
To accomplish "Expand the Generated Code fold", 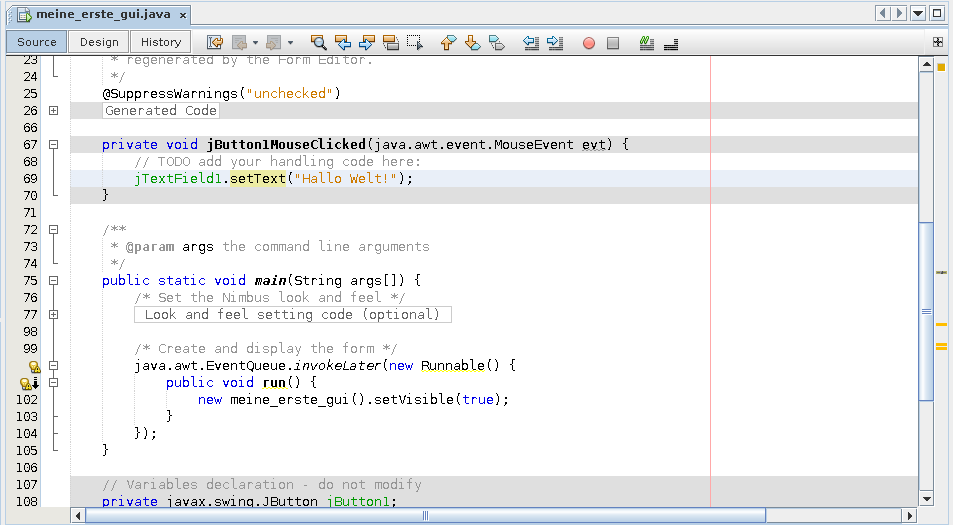I will 53,111.
